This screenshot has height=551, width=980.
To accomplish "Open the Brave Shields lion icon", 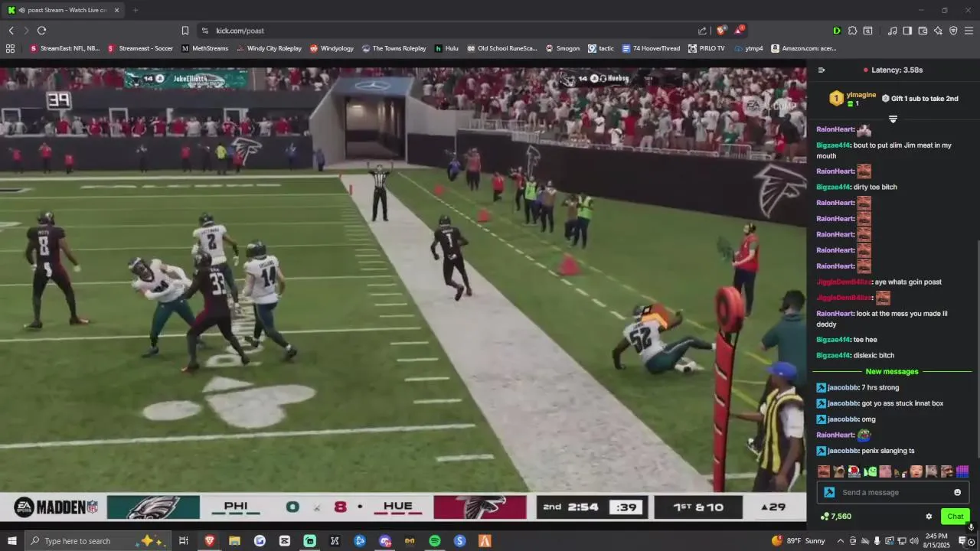I will 721,31.
